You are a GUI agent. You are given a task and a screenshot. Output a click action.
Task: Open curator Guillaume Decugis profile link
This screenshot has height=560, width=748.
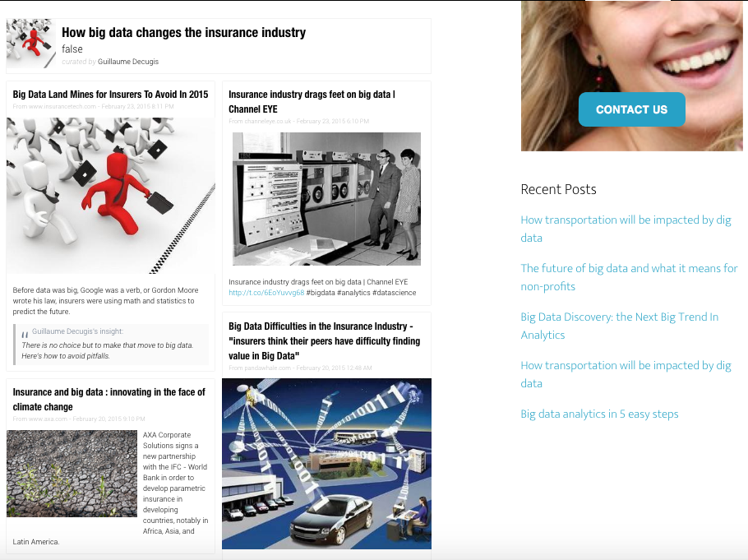coord(128,62)
